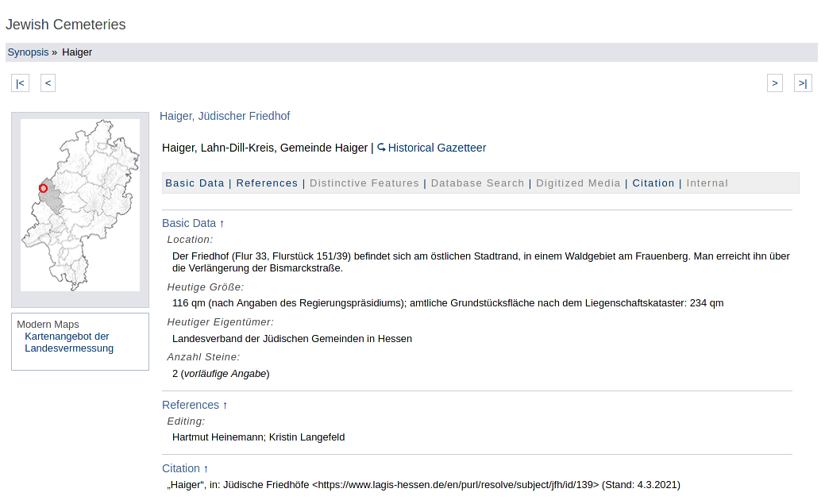Click the red location marker on map

point(43,188)
